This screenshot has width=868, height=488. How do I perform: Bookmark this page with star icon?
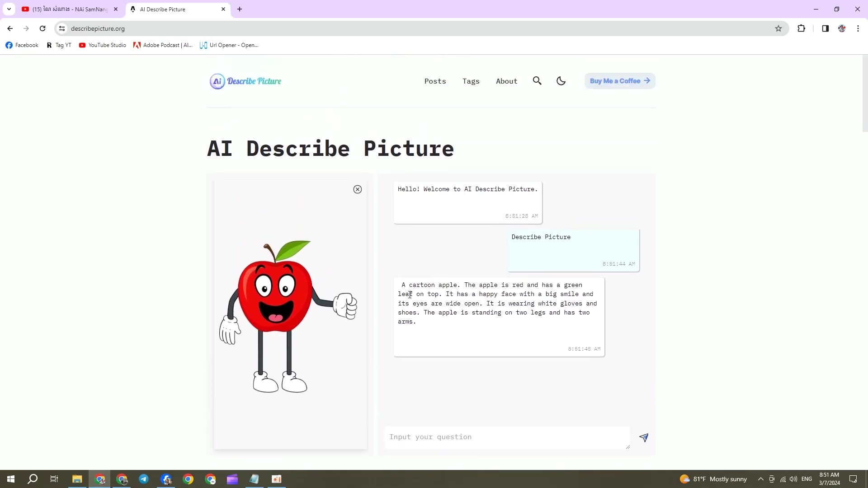(x=778, y=28)
